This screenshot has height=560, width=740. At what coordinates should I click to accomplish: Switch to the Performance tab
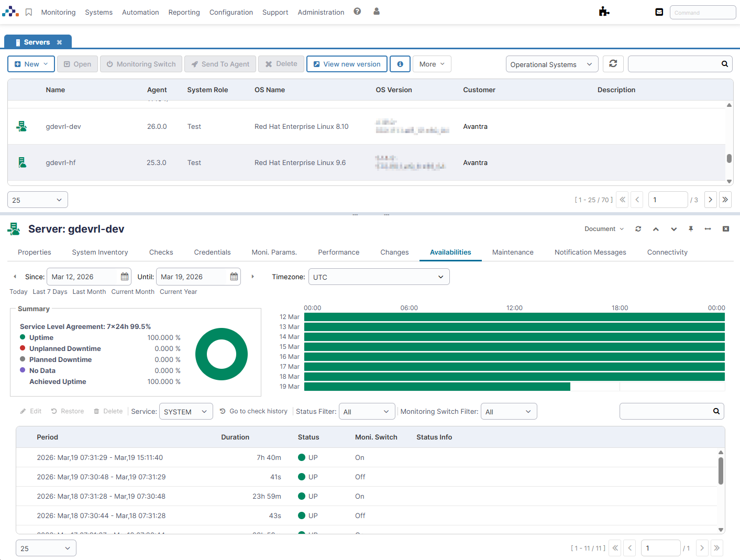(x=339, y=252)
